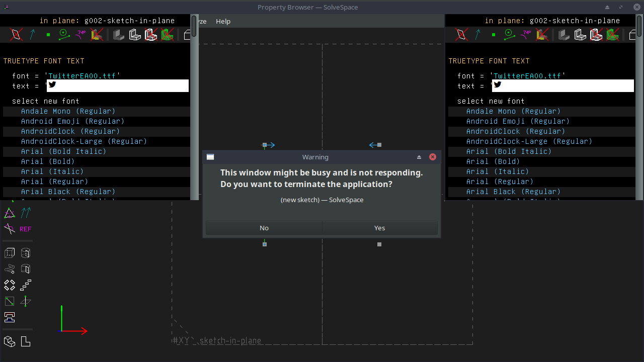Image resolution: width=644 pixels, height=362 pixels.
Task: Toggle edges display in right Property Browser
Action: click(580, 34)
